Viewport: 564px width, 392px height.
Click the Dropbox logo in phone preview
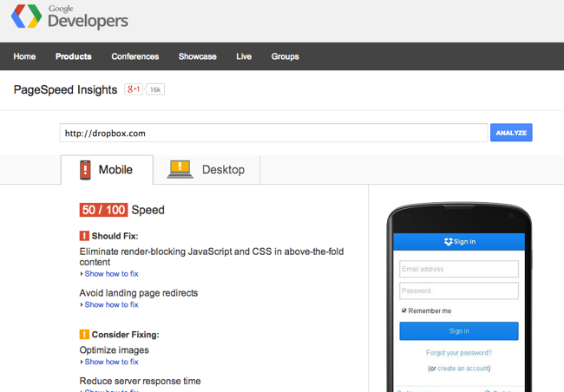(x=448, y=242)
